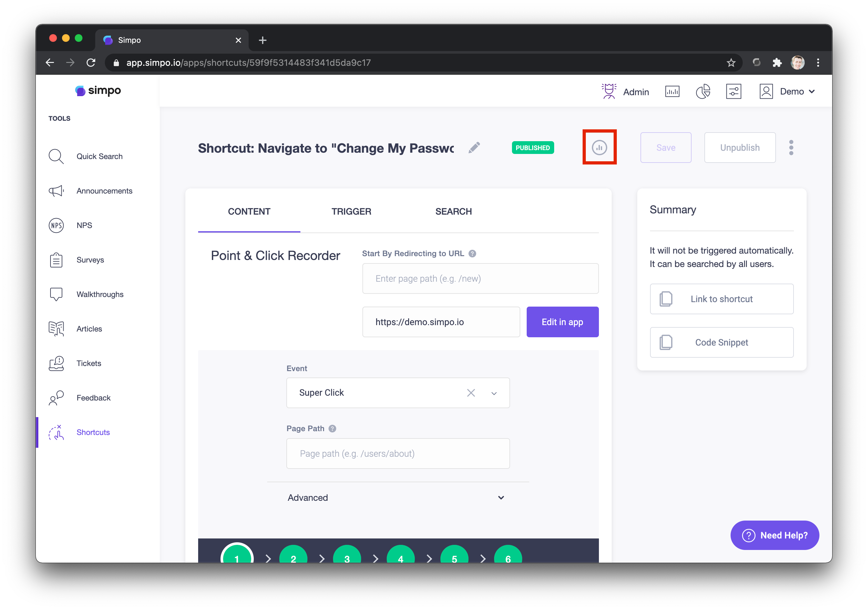868x610 pixels.
Task: Click the pencil icon to rename shortcut
Action: (474, 148)
